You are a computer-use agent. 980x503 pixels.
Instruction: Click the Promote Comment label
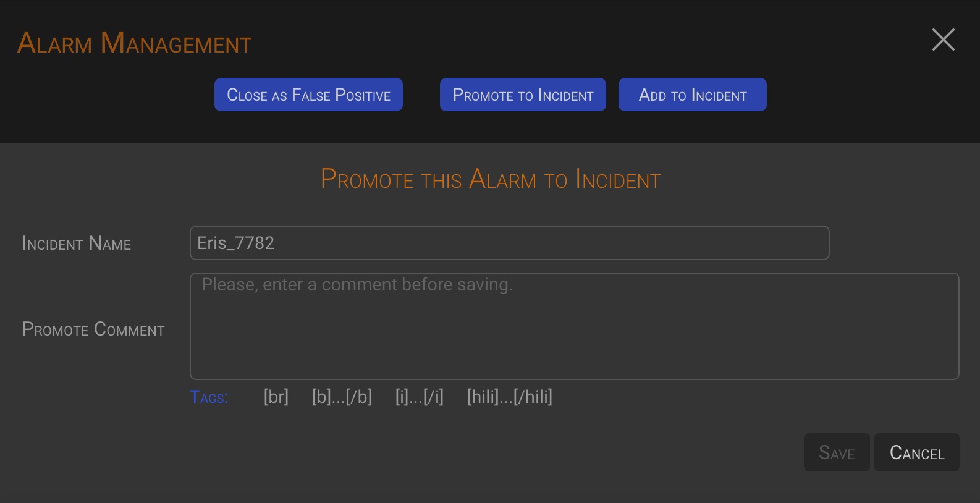(x=93, y=329)
